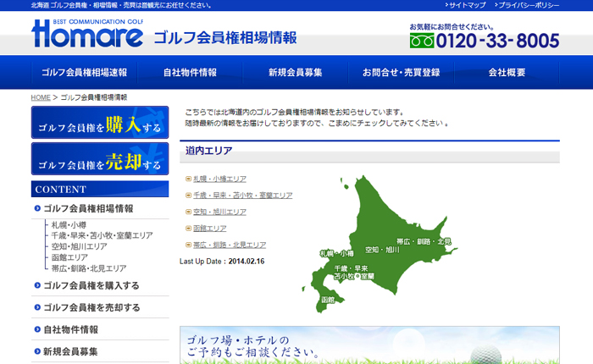
Task: Click the ゴルフ会員権を購入する banner
Action: point(100,124)
